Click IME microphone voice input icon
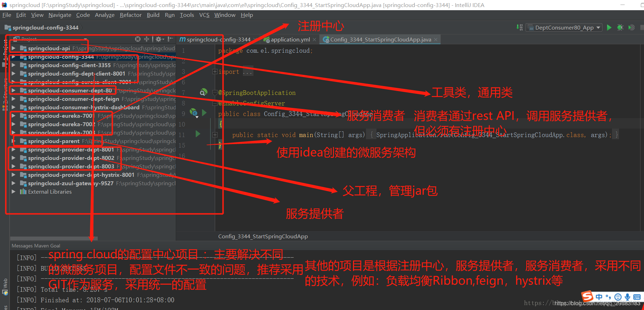Viewport: 644px width, 310px height. click(627, 297)
